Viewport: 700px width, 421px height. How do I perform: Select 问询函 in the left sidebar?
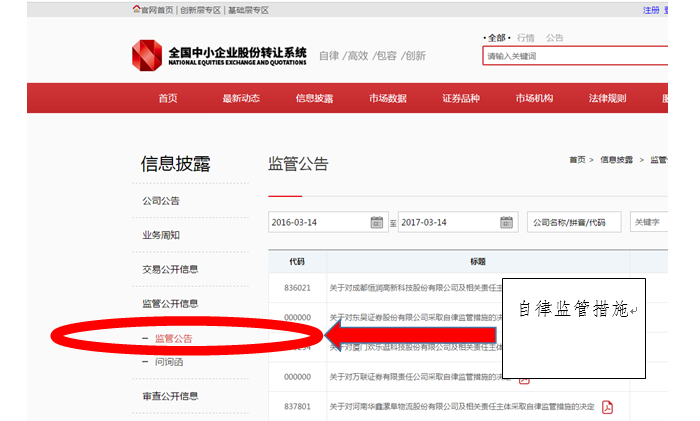[168, 361]
